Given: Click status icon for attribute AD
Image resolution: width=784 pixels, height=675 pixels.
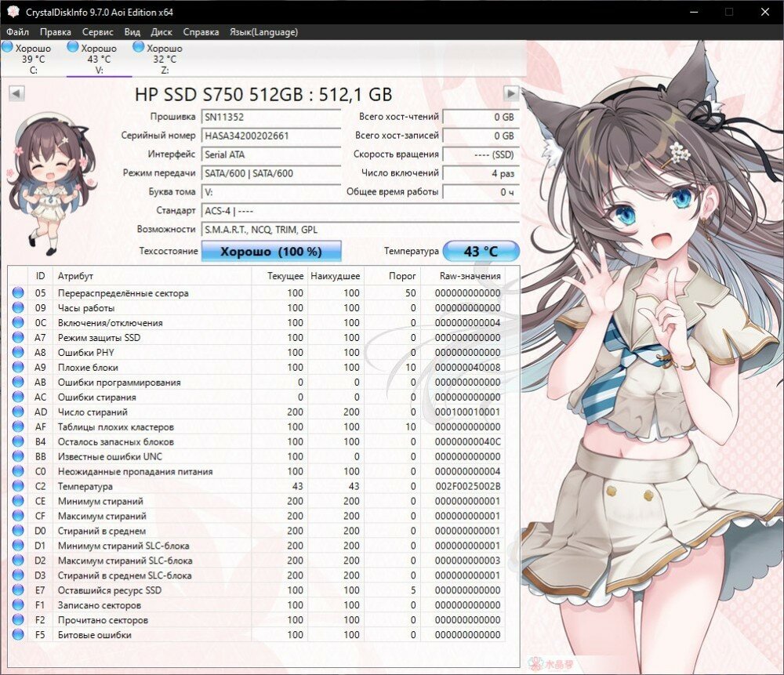Looking at the screenshot, I should [18, 412].
